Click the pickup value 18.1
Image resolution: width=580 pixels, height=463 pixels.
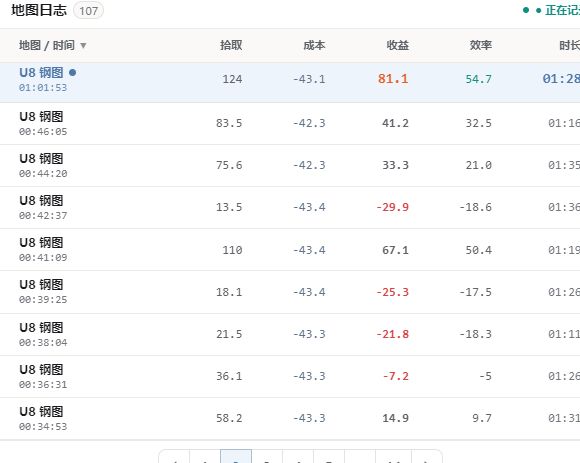point(229,292)
